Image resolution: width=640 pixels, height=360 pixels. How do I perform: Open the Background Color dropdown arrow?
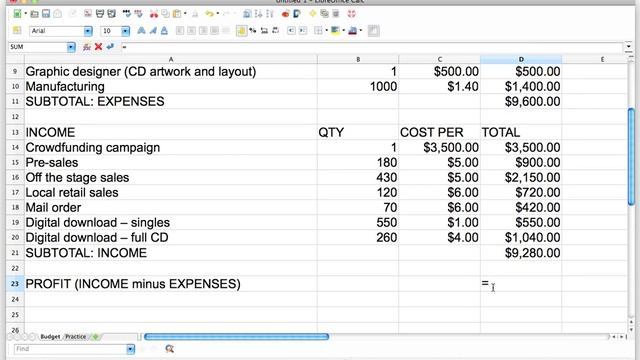[344, 31]
